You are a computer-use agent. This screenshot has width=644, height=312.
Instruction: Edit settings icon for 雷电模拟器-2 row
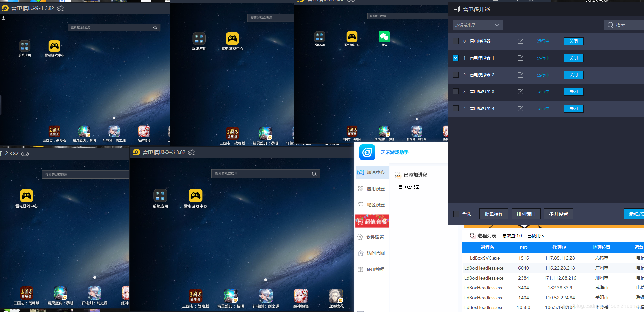click(x=521, y=75)
